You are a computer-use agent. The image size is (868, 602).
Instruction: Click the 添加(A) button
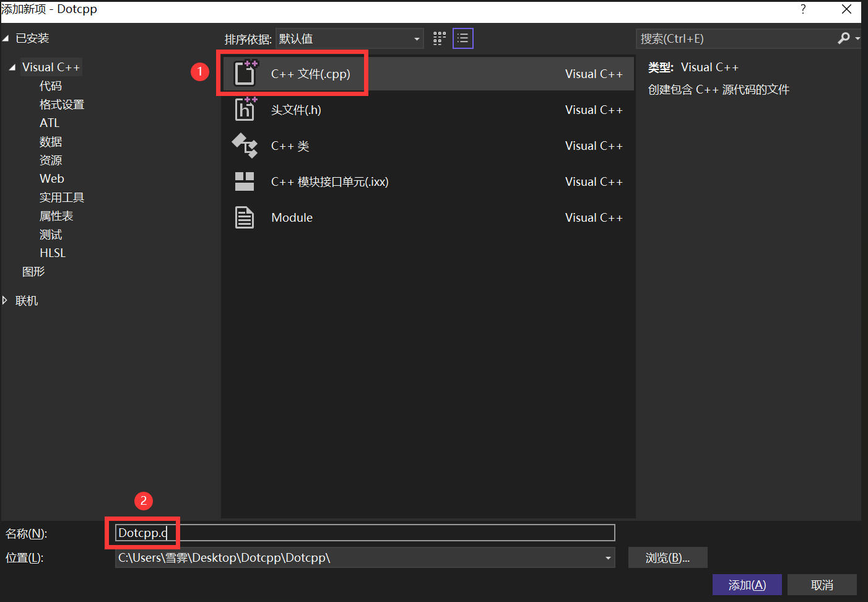747,585
